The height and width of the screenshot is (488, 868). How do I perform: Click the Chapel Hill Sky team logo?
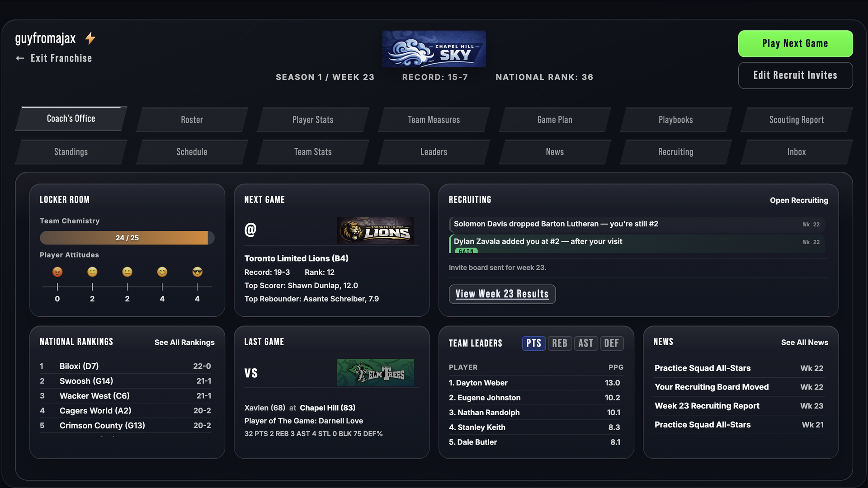[434, 49]
